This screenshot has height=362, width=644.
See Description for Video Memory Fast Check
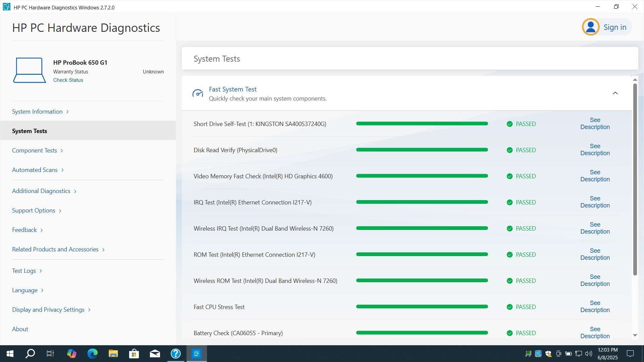[595, 176]
